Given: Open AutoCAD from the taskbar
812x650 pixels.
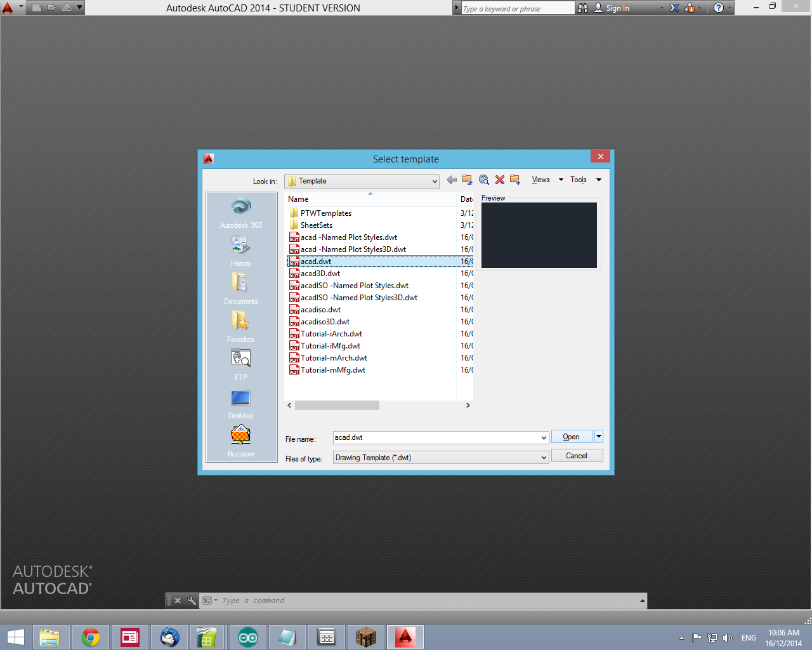Looking at the screenshot, I should (x=405, y=637).
